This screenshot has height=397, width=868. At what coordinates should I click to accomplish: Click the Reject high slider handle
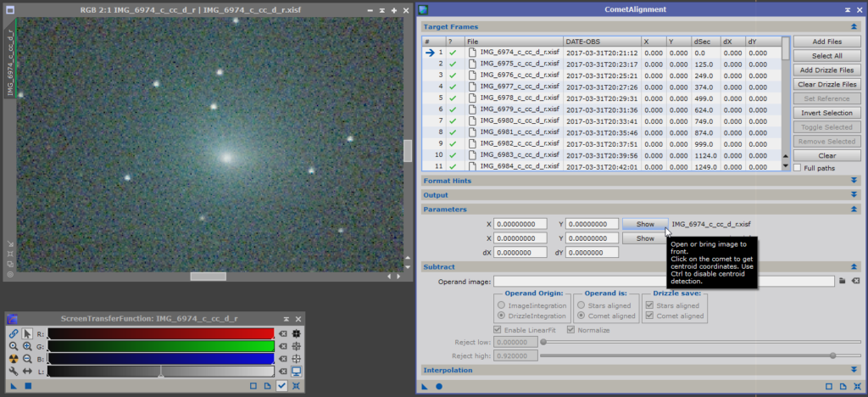833,355
